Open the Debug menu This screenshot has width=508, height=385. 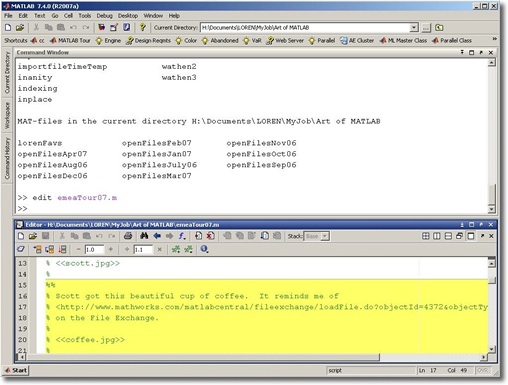tap(104, 16)
